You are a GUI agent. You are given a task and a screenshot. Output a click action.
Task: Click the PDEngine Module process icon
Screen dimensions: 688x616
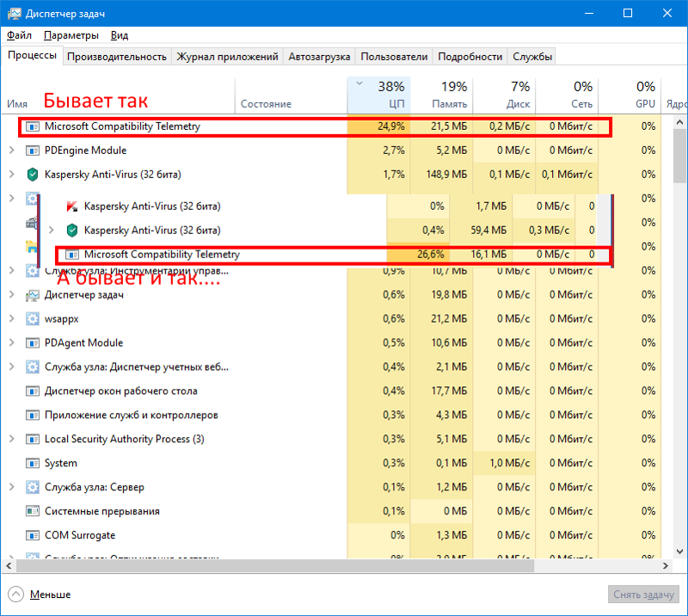(33, 150)
